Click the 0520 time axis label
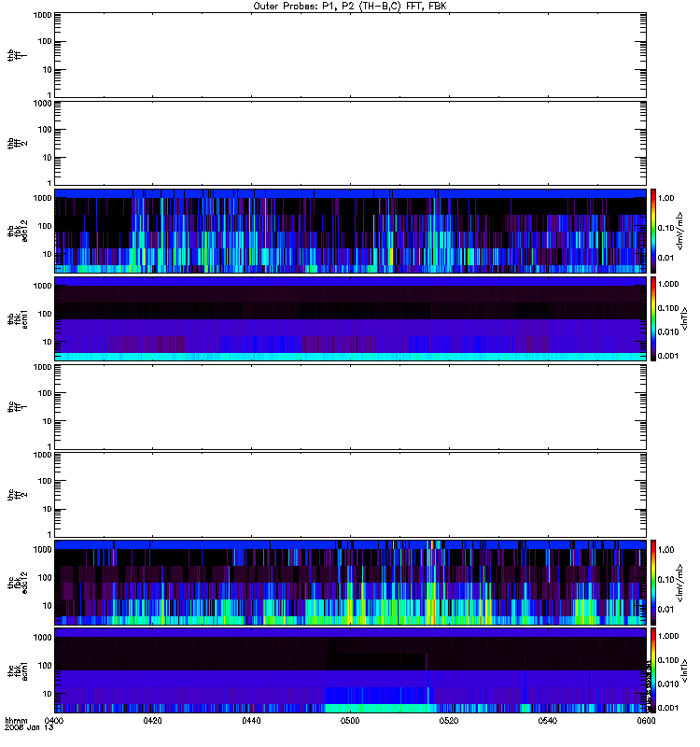700x747 pixels. coord(449,721)
